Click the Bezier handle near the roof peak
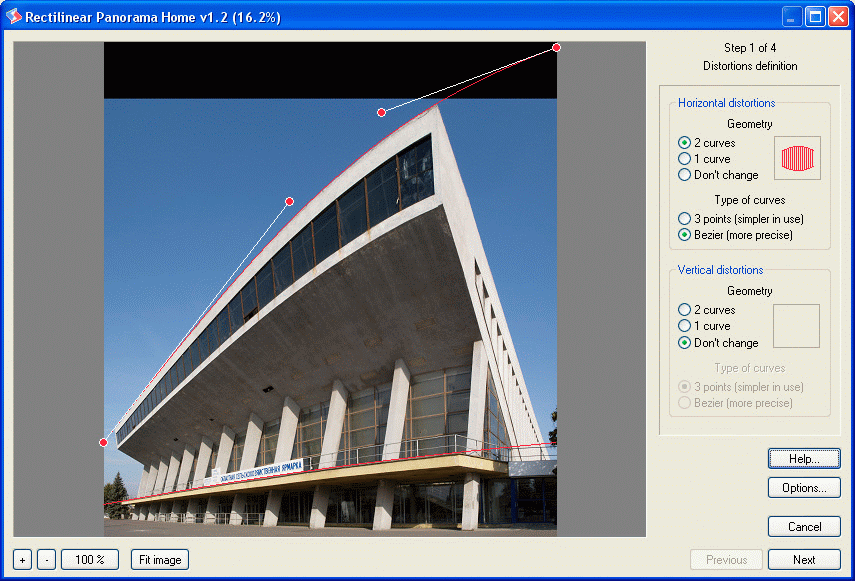Viewport: 855px width, 581px height. 382,112
